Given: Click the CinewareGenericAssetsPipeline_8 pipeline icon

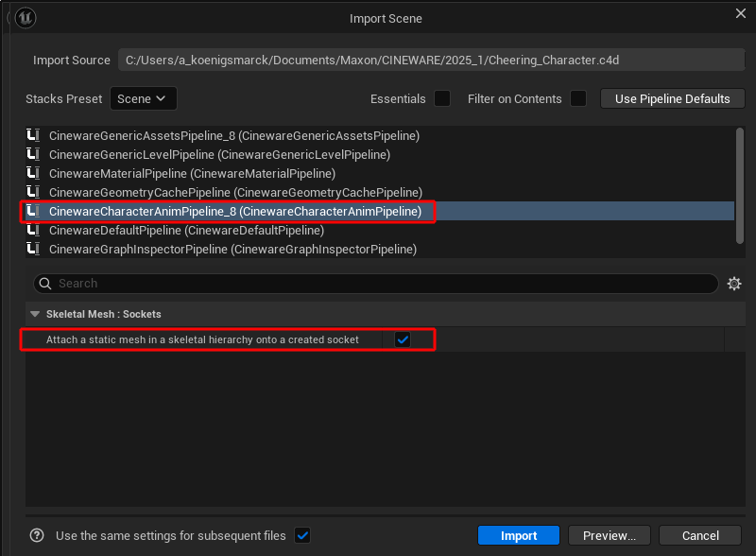Looking at the screenshot, I should click(x=35, y=136).
